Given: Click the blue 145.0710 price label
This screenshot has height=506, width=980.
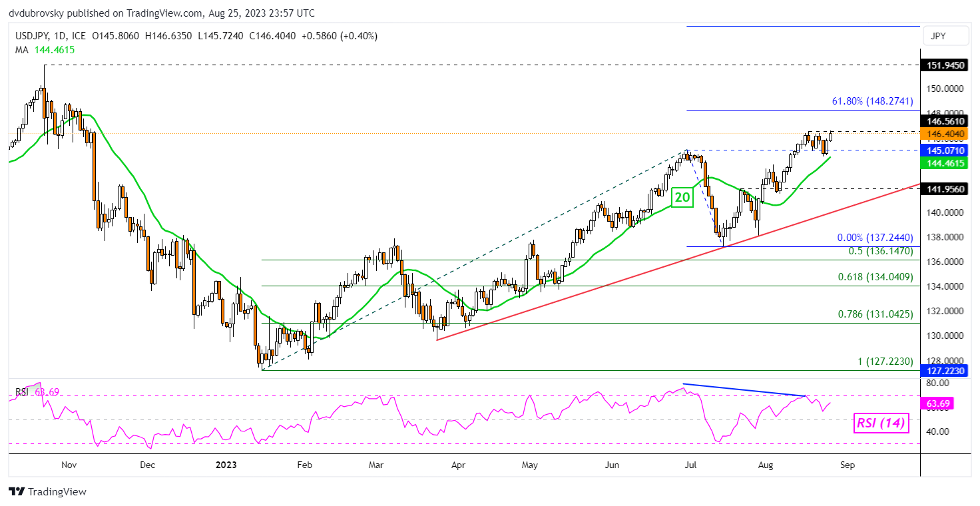Looking at the screenshot, I should pos(945,150).
